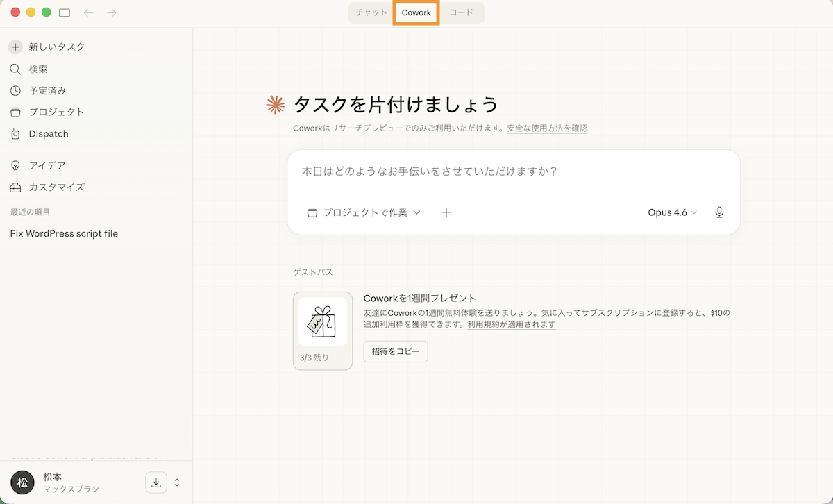The width and height of the screenshot is (833, 504).
Task: Expand the プロジェクトで作業 dropdown
Action: (364, 212)
